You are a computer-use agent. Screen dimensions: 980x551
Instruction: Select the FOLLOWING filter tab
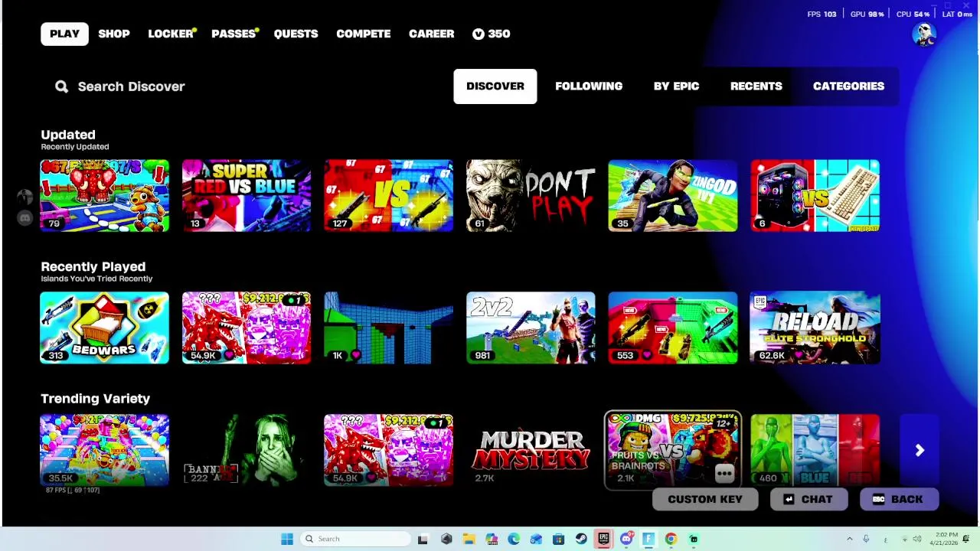[x=589, y=86]
